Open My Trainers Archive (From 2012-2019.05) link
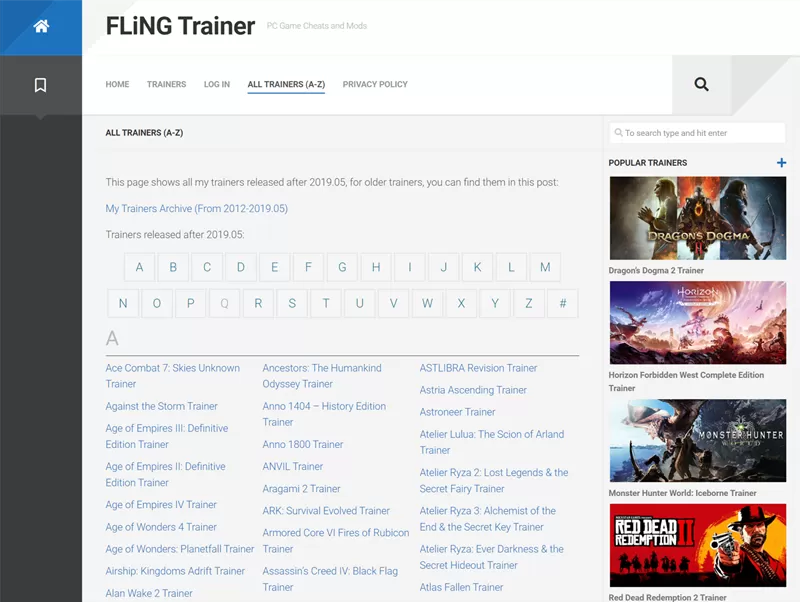The height and width of the screenshot is (602, 800). (x=196, y=209)
